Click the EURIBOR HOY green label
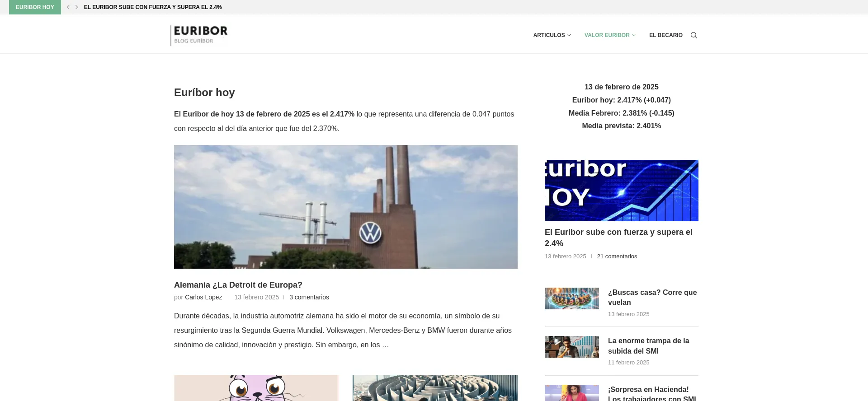The image size is (868, 401). 35,7
